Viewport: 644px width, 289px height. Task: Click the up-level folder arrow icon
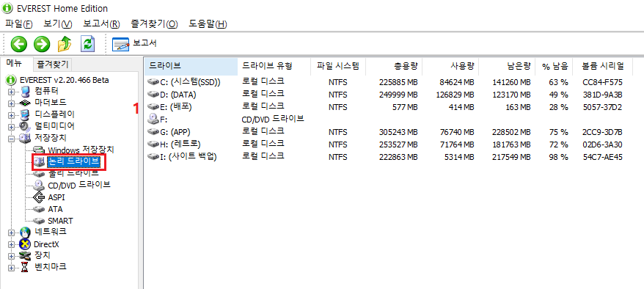[64, 44]
